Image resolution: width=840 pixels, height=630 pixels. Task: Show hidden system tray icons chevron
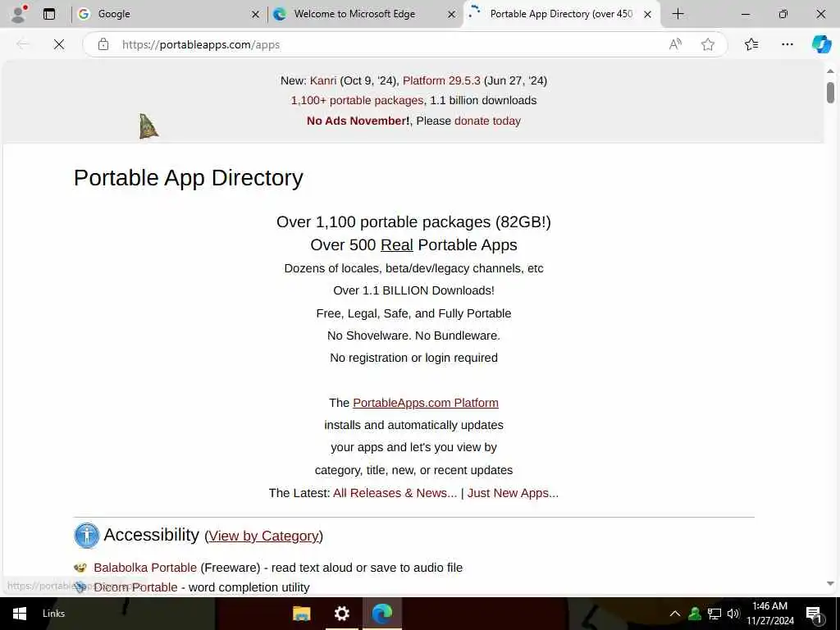pyautogui.click(x=675, y=614)
